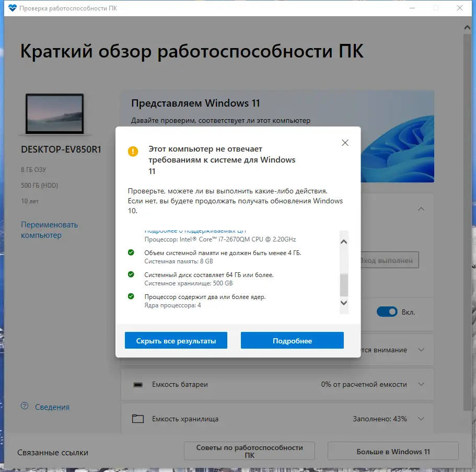The image size is (476, 472).
Task: Expand the attention-needed section chevron
Action: pos(421,350)
